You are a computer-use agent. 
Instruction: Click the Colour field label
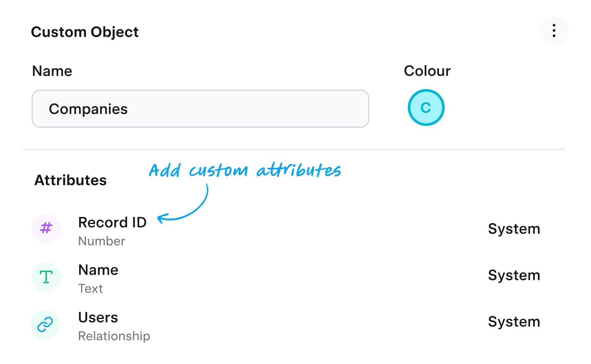[x=427, y=71]
